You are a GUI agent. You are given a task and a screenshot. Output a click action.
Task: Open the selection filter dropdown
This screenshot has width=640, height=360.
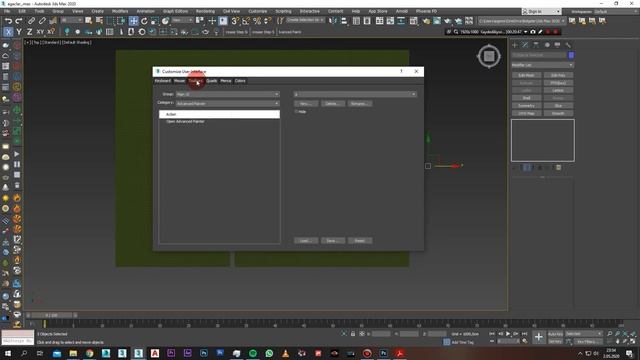click(x=72, y=20)
